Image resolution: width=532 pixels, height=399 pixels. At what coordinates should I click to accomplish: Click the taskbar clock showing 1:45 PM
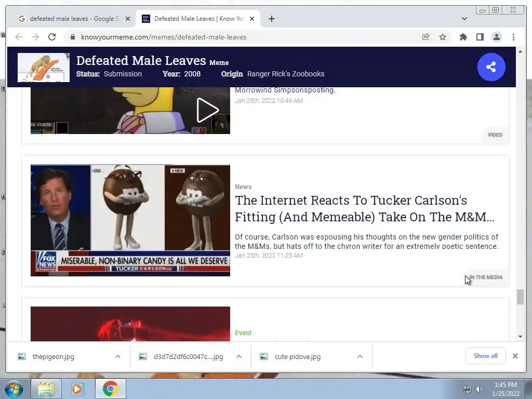coord(506,389)
